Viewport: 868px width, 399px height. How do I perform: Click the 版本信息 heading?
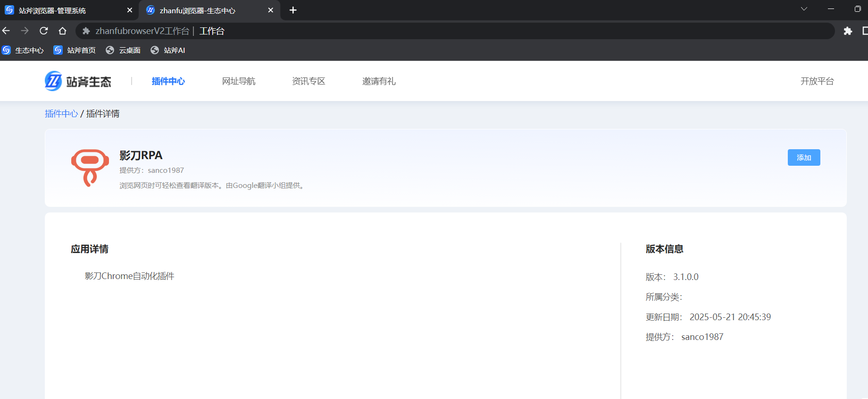click(665, 249)
